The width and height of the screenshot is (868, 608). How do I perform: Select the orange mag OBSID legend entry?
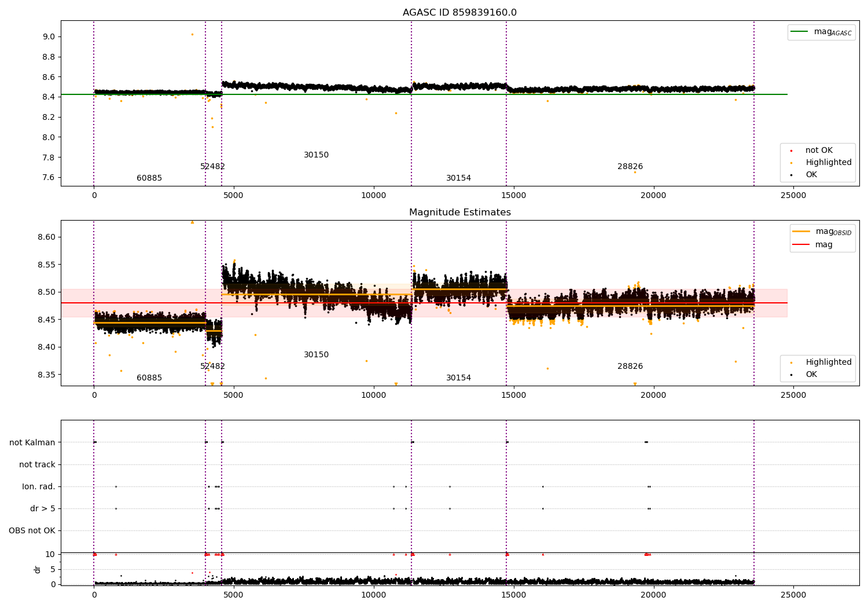coord(822,232)
